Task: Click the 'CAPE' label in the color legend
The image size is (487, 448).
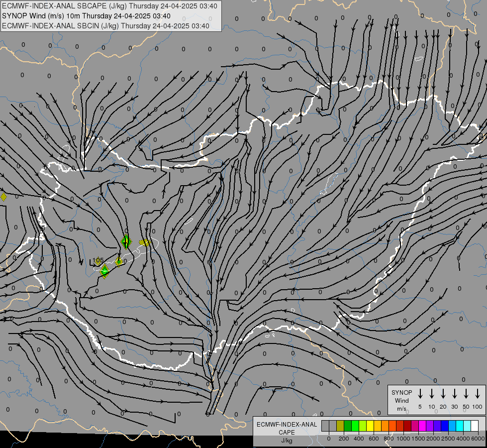Action: 287,433
